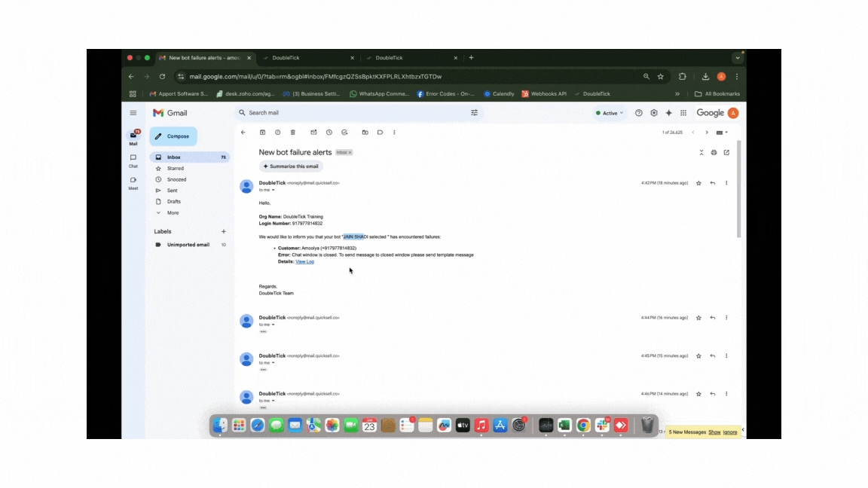Expand the More section in sidebar

point(173,213)
